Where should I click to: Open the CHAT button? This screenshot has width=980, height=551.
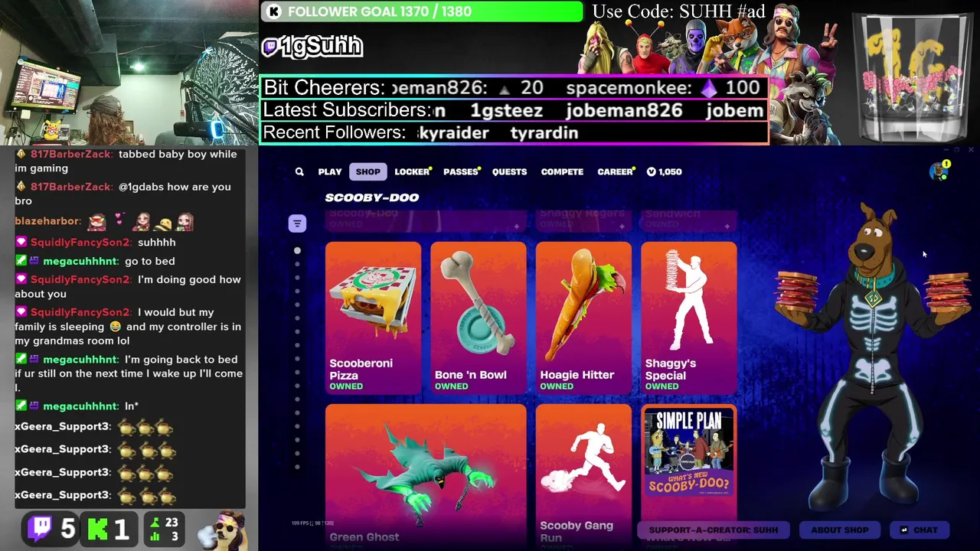click(x=919, y=530)
